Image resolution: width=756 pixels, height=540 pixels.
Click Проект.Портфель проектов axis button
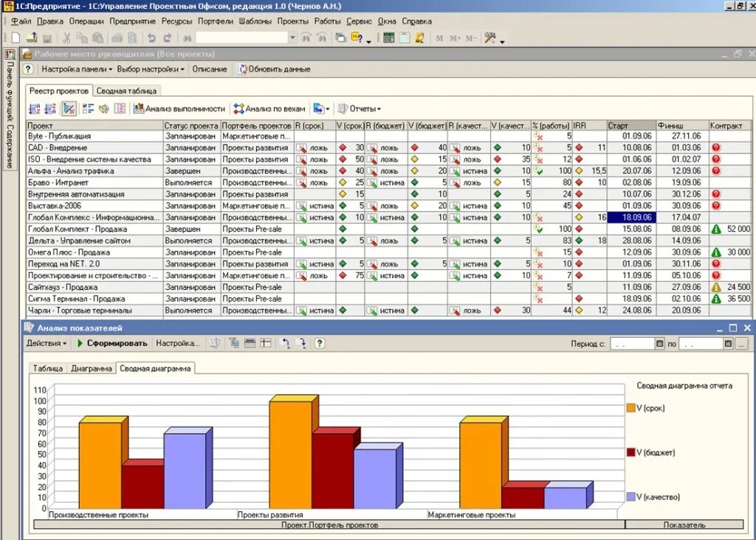pyautogui.click(x=329, y=525)
